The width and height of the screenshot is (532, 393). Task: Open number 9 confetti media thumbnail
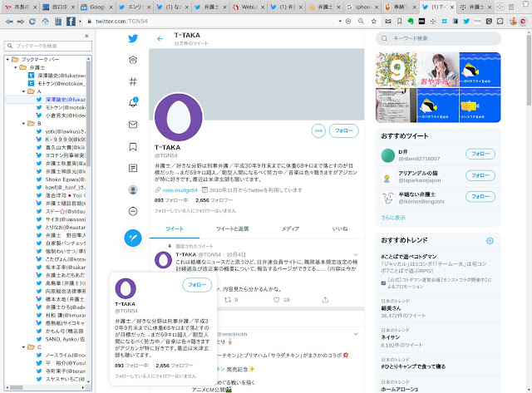pos(396,70)
